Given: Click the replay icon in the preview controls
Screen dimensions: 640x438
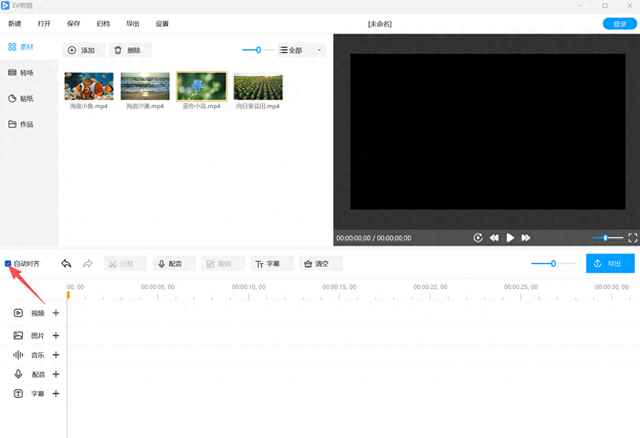Looking at the screenshot, I should point(478,238).
